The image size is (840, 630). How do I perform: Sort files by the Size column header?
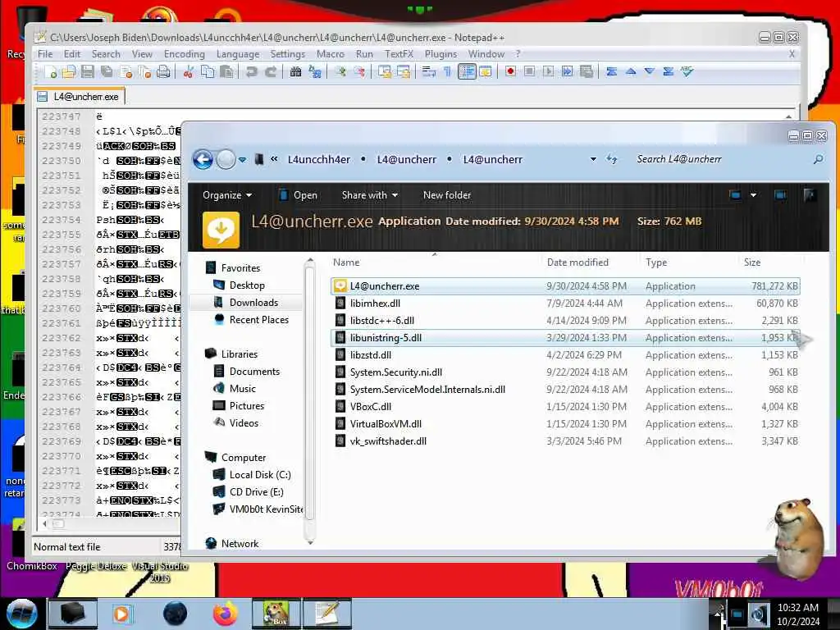coord(751,262)
